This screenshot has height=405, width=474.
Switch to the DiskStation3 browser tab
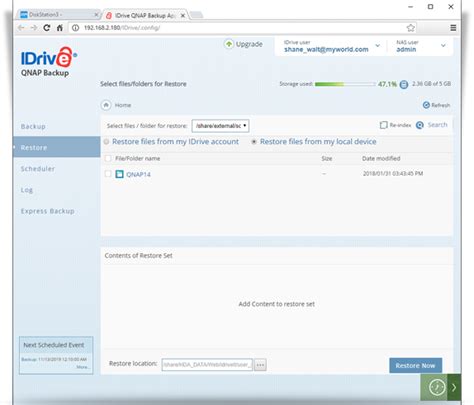click(58, 15)
